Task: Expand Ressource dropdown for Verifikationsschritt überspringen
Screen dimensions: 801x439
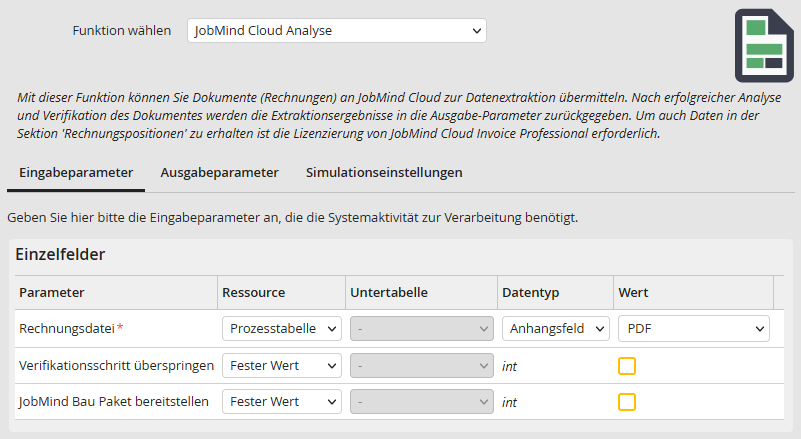Action: coord(281,366)
